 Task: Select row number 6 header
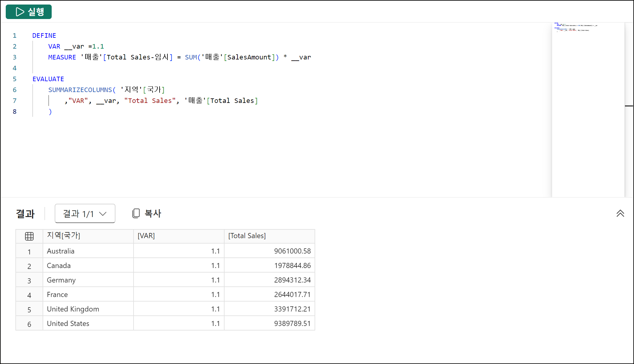(29, 324)
